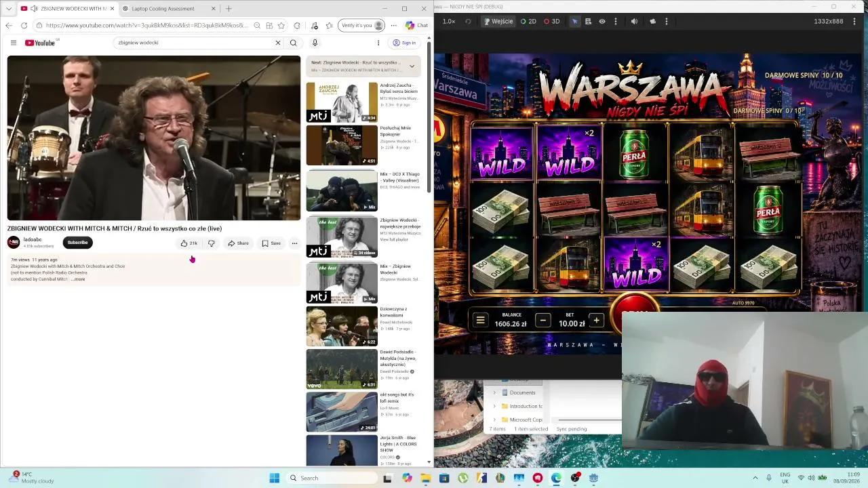Go back in the browser
Viewport: 868px width, 488px height.
click(9, 26)
